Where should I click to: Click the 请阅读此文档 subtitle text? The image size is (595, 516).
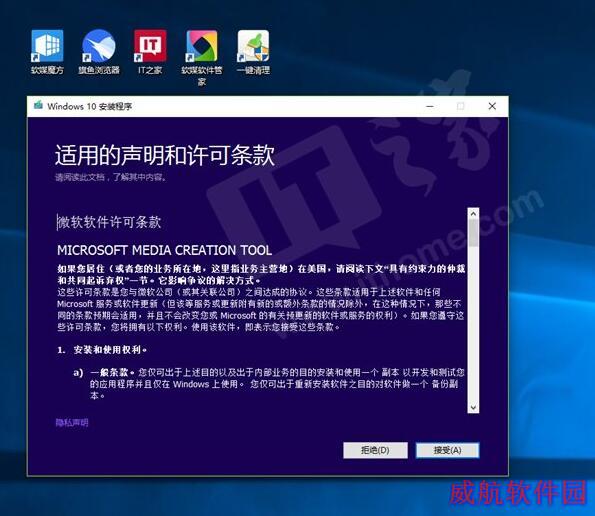click(110, 177)
